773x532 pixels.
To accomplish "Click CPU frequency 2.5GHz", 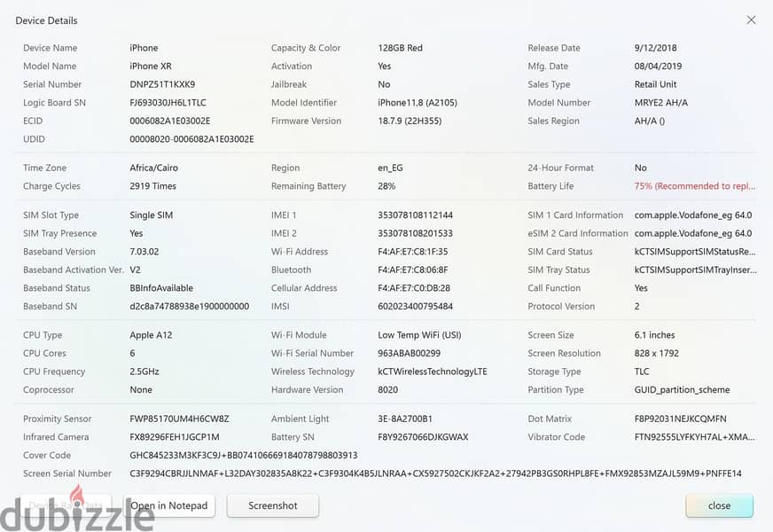I will pyautogui.click(x=144, y=372).
